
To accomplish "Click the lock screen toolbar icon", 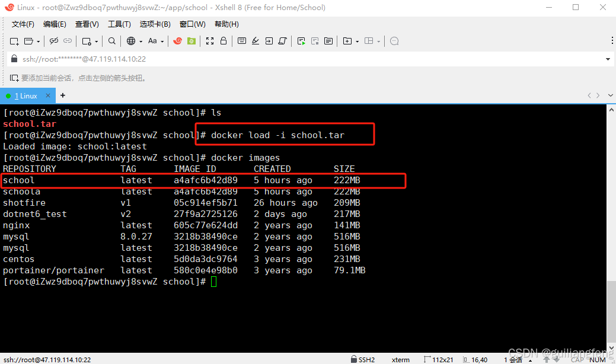I will click(224, 41).
